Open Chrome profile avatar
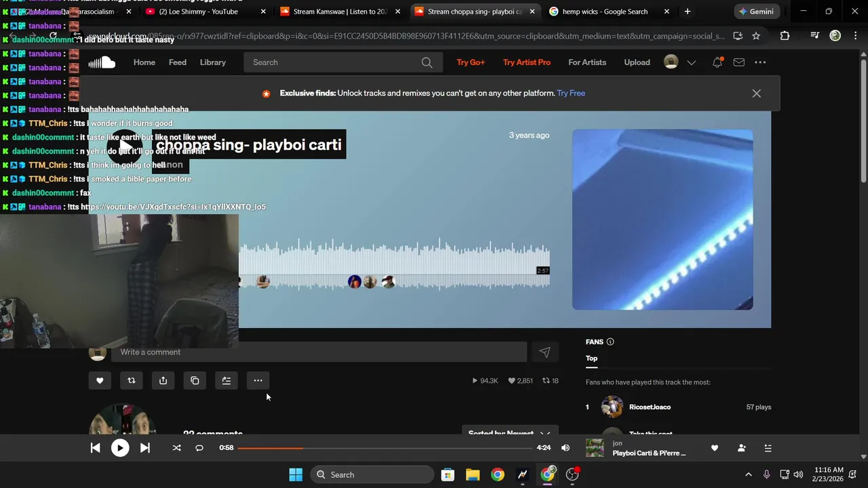868x488 pixels. (x=835, y=36)
